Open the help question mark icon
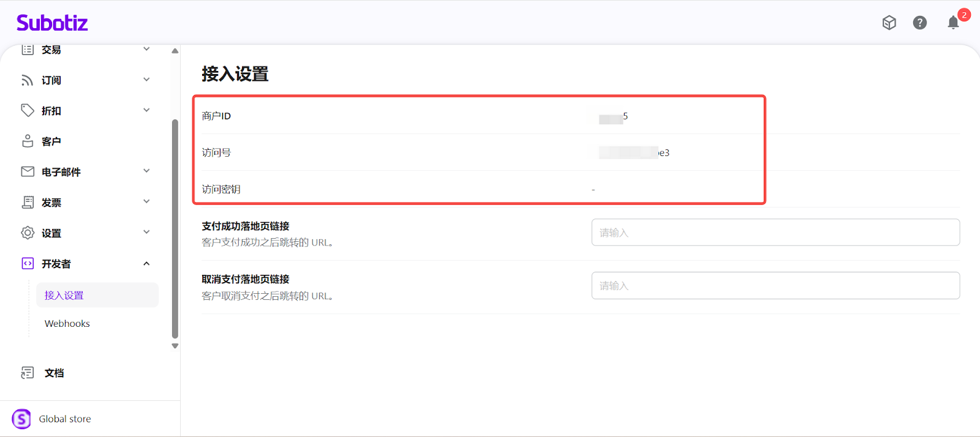 (x=919, y=23)
